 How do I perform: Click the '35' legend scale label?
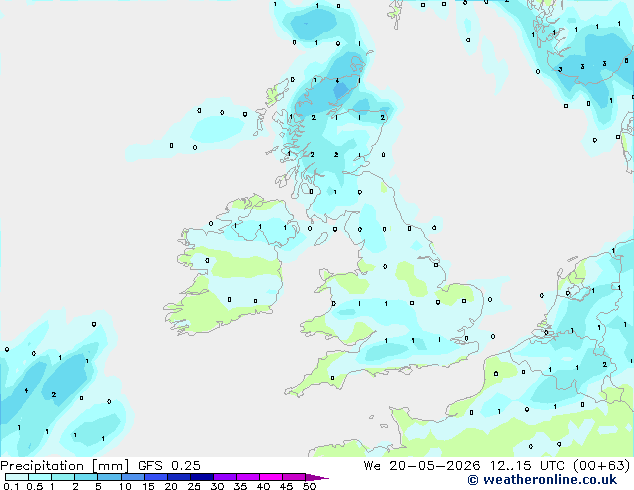coord(240,486)
